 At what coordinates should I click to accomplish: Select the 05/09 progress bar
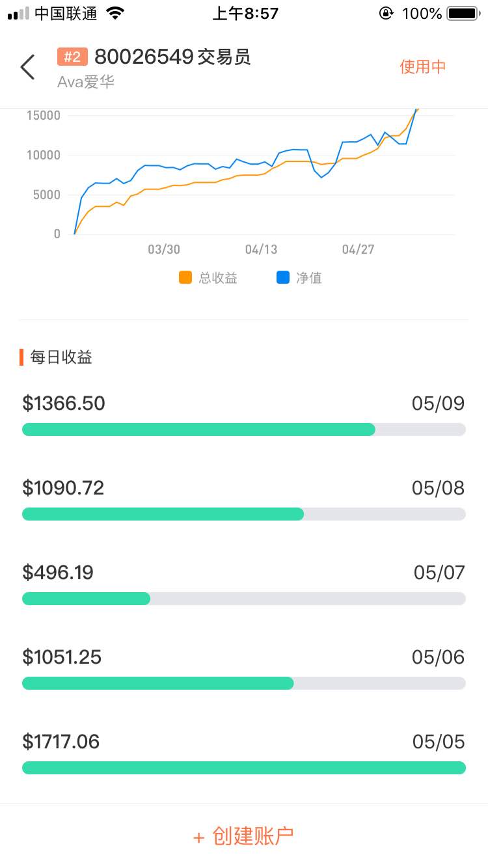tap(244, 429)
